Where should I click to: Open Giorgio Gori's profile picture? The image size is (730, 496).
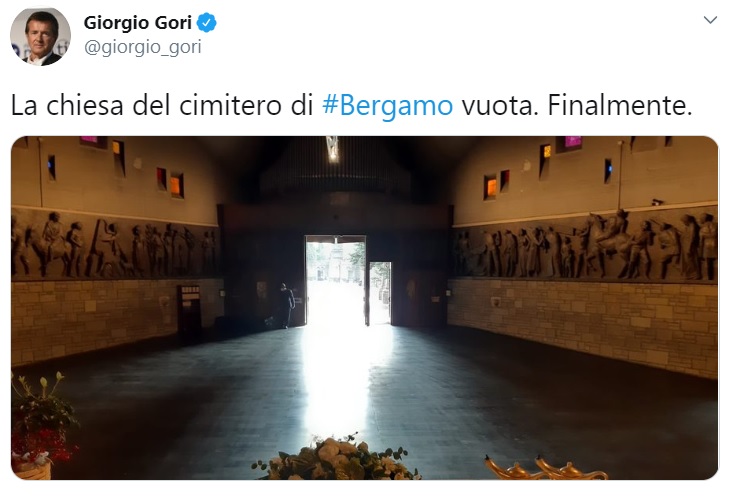tap(41, 36)
